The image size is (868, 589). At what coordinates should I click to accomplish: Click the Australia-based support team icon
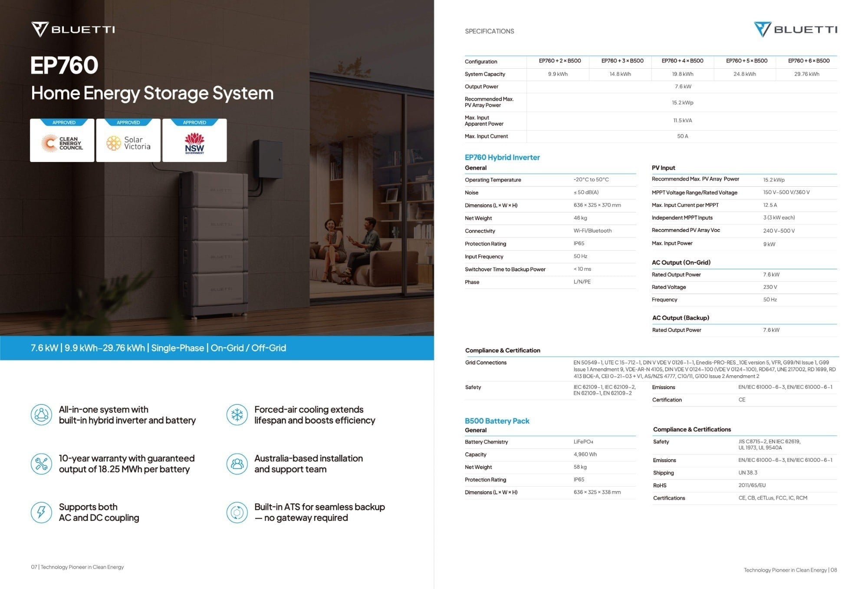point(237,463)
